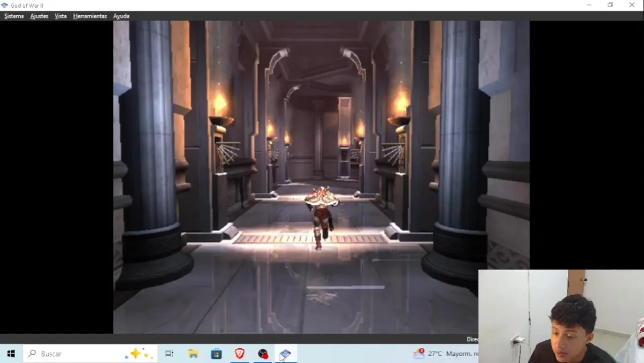The height and width of the screenshot is (363, 644).
Task: Open Task View from taskbar
Action: (169, 354)
